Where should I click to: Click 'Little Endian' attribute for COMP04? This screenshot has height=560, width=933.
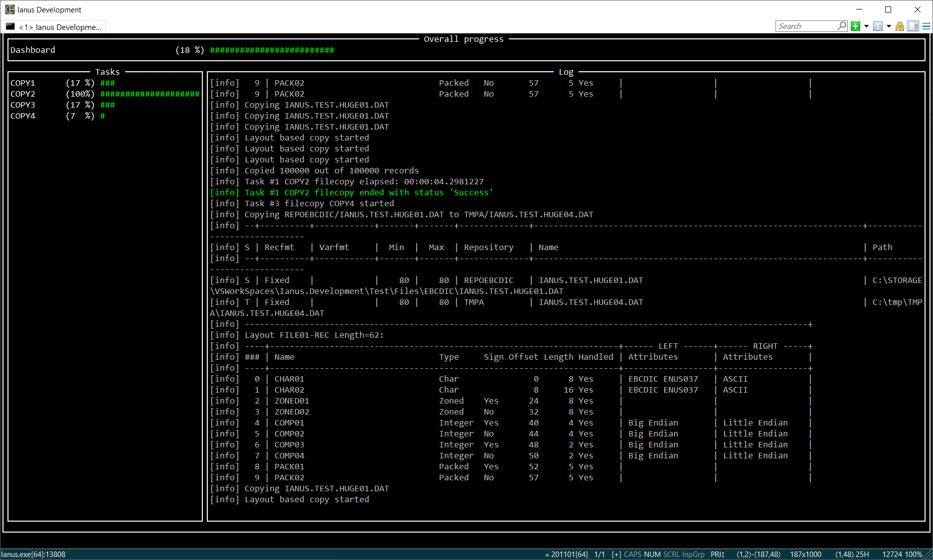click(756, 455)
